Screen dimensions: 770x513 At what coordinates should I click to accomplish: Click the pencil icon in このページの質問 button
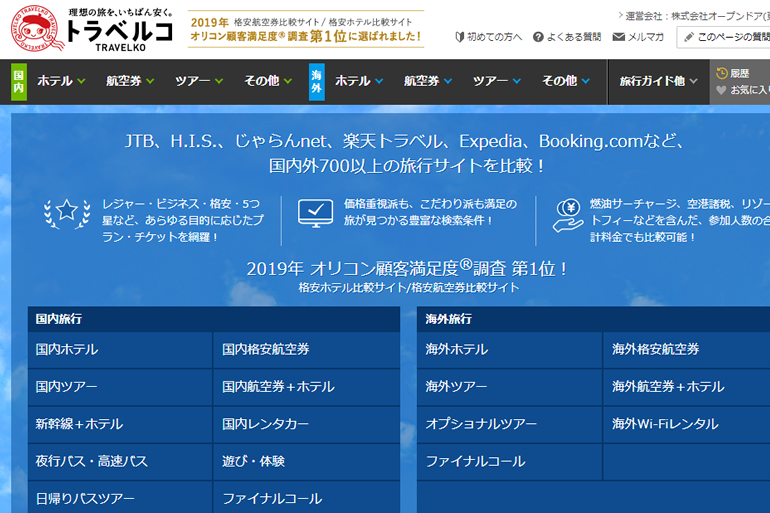coord(689,37)
